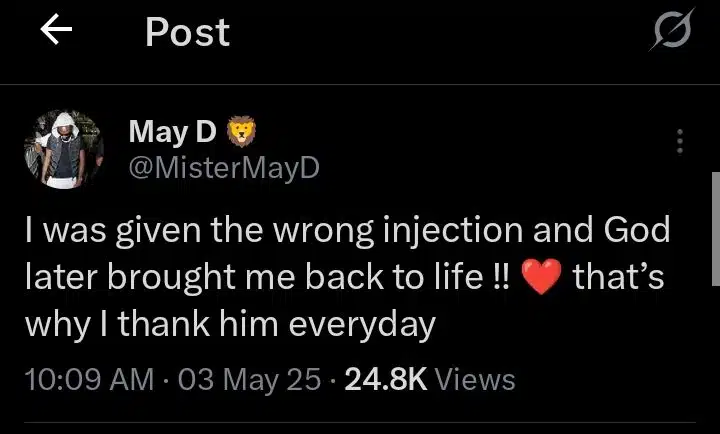The width and height of the screenshot is (720, 434).
Task: Open the 24.8K view count
Action: pyautogui.click(x=384, y=379)
